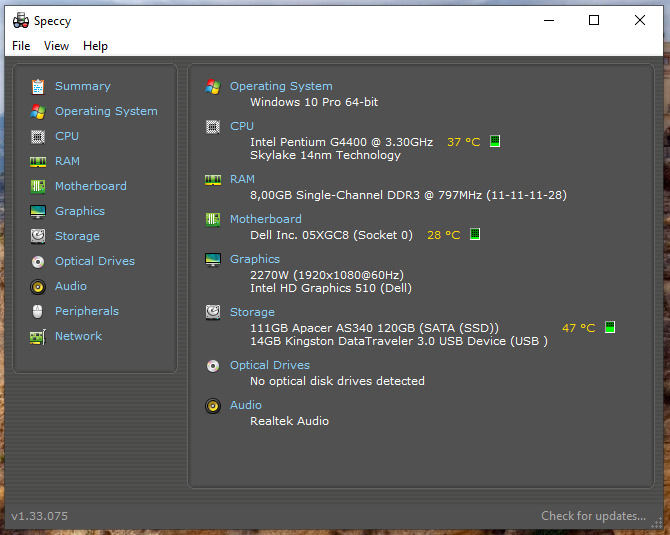
Task: Click the RAM stick icon in sidebar
Action: (x=38, y=162)
